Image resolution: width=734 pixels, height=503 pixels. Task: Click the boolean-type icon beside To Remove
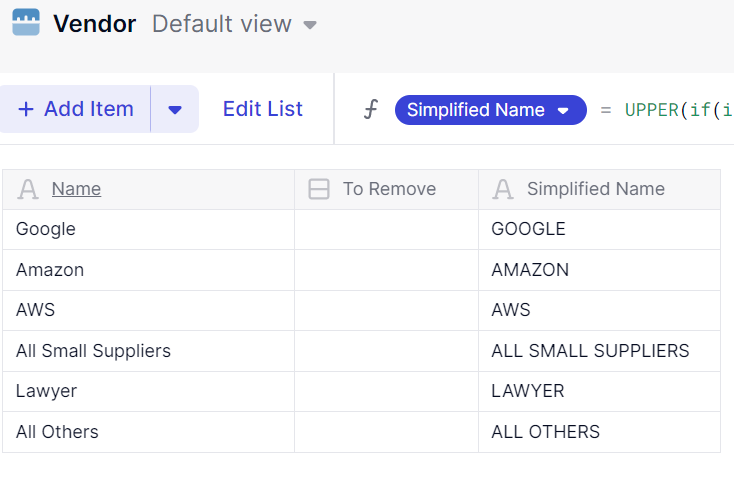319,189
